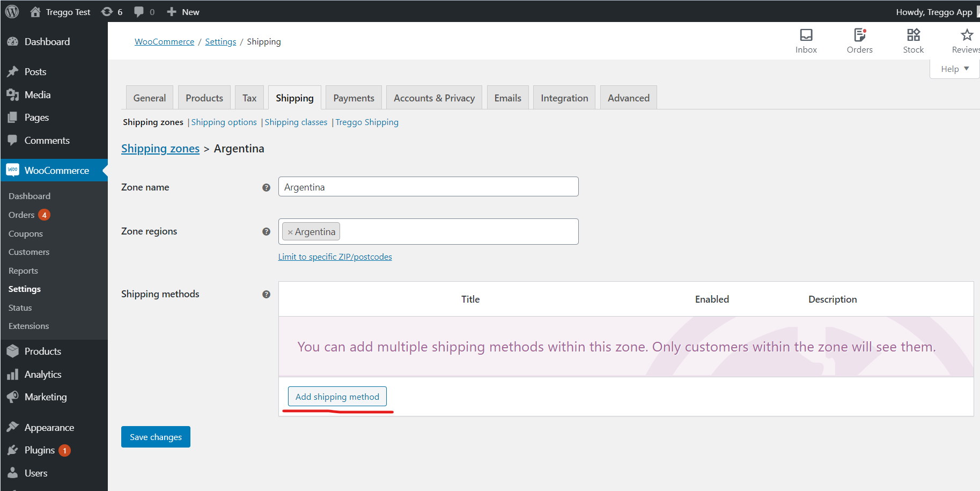Select the Shipping zones sub-section

153,122
